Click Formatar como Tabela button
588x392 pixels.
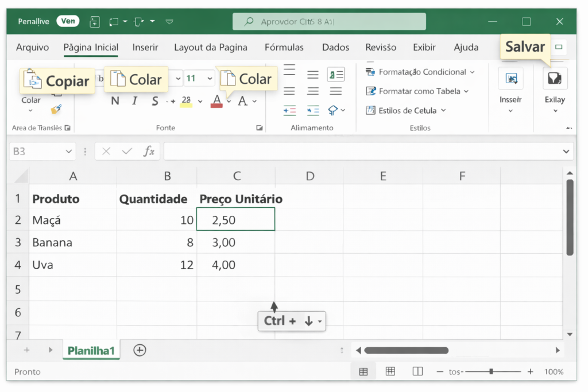tap(417, 91)
